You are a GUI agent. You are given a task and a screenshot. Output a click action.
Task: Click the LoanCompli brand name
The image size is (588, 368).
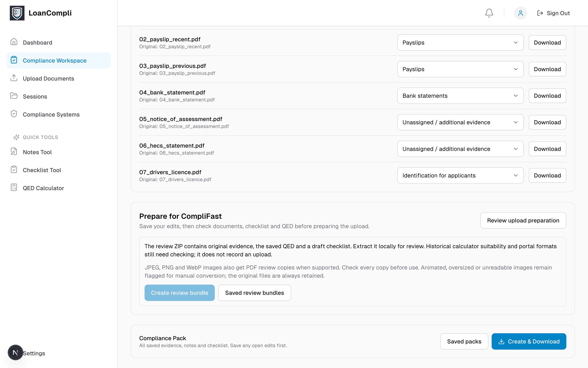(50, 13)
